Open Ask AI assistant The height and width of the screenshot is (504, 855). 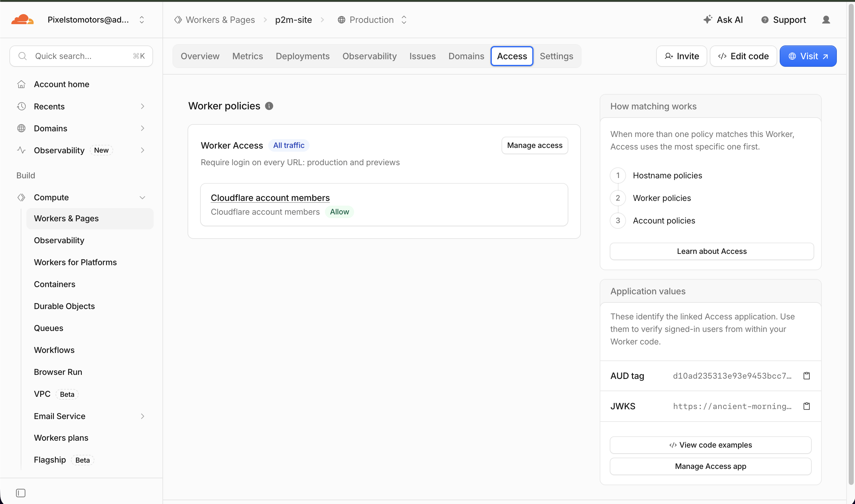coord(723,20)
